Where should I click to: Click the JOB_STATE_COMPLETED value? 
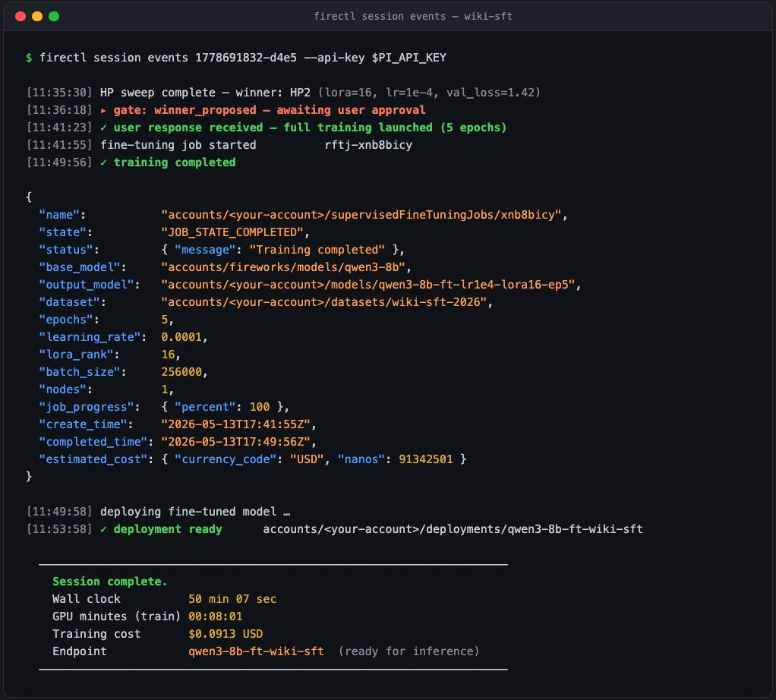coord(232,232)
